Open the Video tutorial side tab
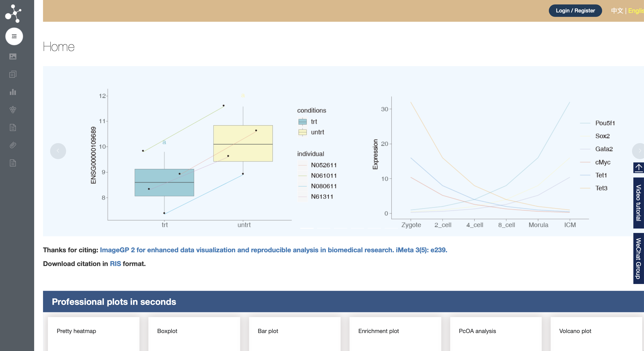644x351 pixels. click(638, 203)
